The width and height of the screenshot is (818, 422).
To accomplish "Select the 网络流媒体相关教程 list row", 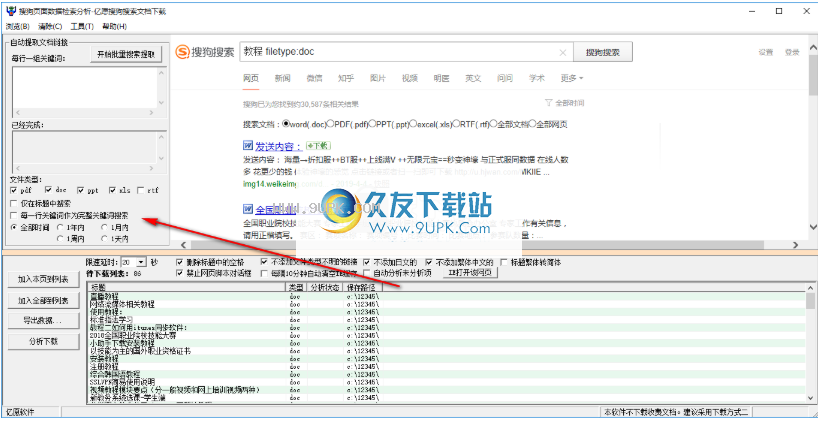I will tap(446, 304).
